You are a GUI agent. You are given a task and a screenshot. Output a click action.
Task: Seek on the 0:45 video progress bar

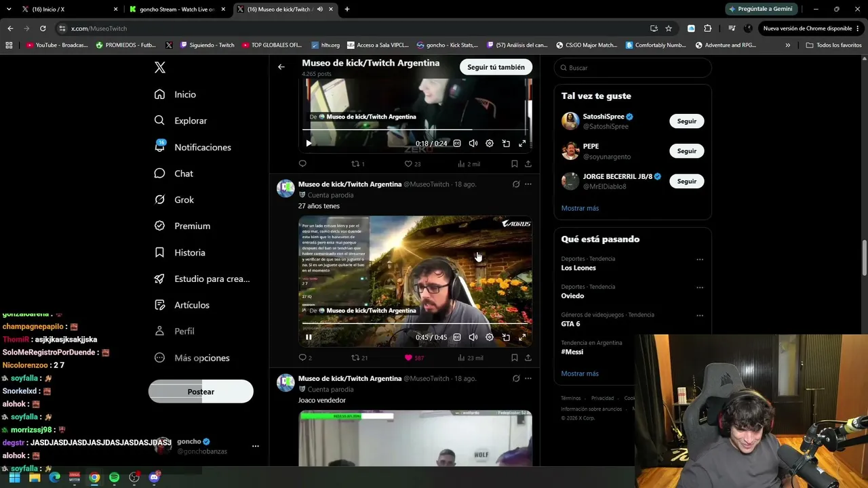tap(415, 324)
